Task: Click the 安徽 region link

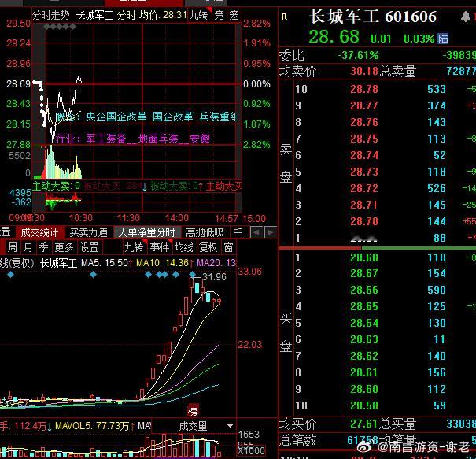Action: (x=199, y=139)
